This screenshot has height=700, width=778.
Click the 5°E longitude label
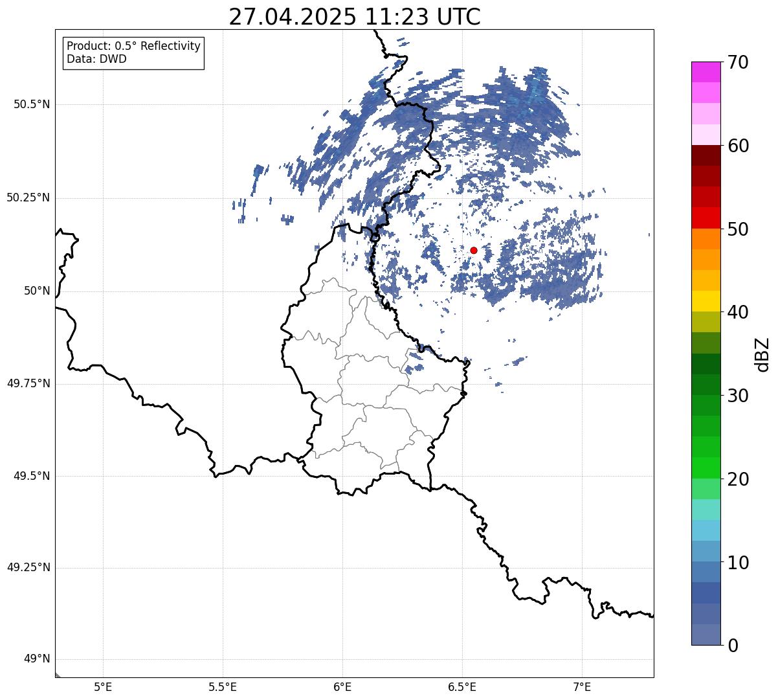coord(103,686)
